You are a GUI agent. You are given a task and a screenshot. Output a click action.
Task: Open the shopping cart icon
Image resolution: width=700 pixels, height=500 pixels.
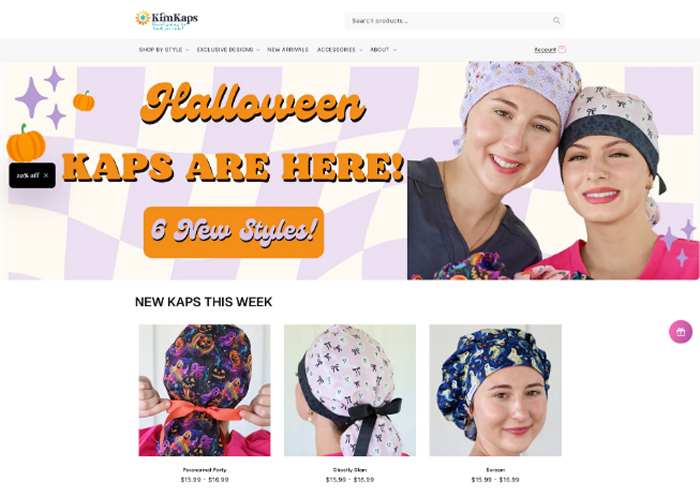[x=562, y=50]
